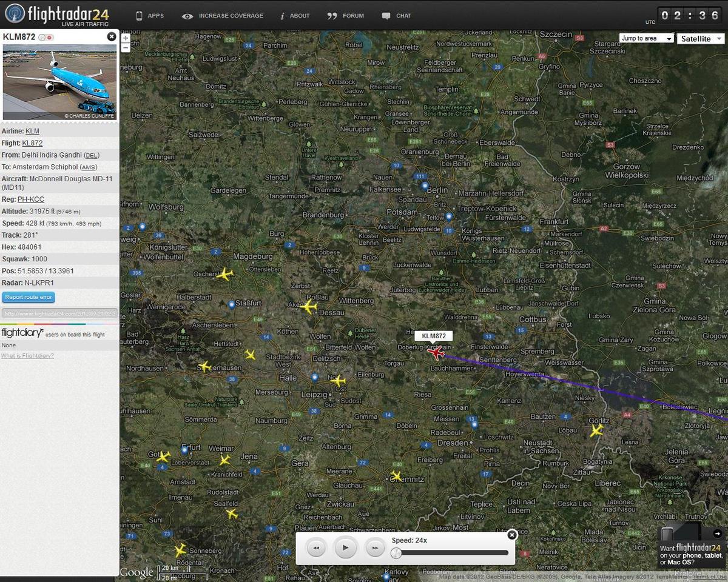Screen dimensions: 728x582
Task: Click the rewind button in playback panel
Action: pyautogui.click(x=316, y=548)
